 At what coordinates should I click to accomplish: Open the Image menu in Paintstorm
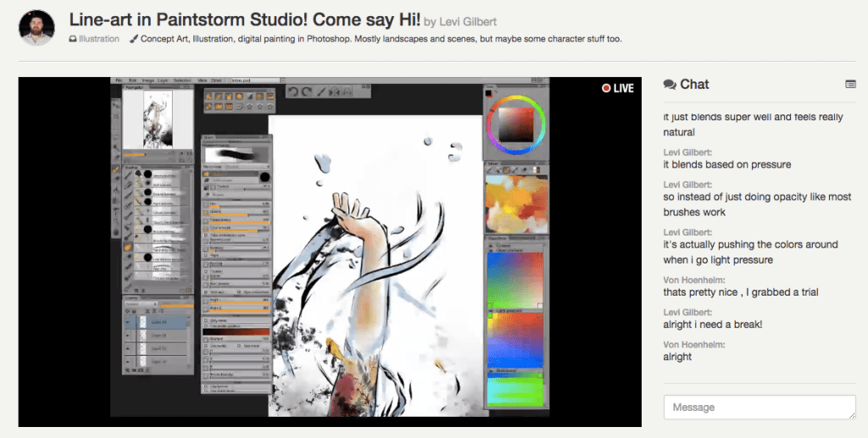(147, 80)
